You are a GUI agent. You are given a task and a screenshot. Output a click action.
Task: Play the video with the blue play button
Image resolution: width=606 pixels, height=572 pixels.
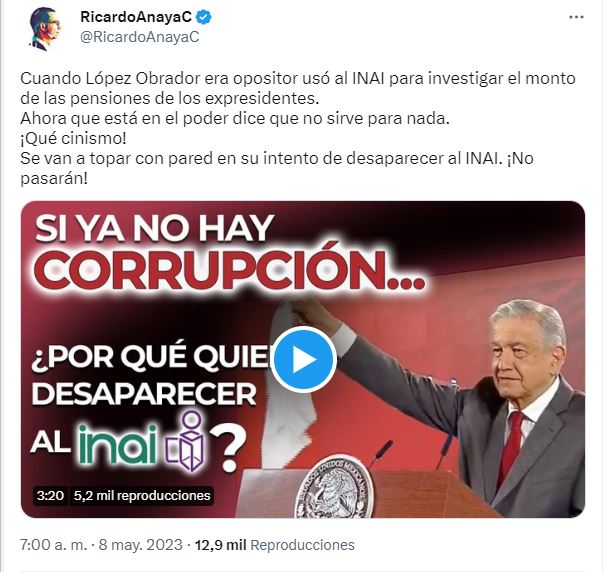pyautogui.click(x=303, y=360)
